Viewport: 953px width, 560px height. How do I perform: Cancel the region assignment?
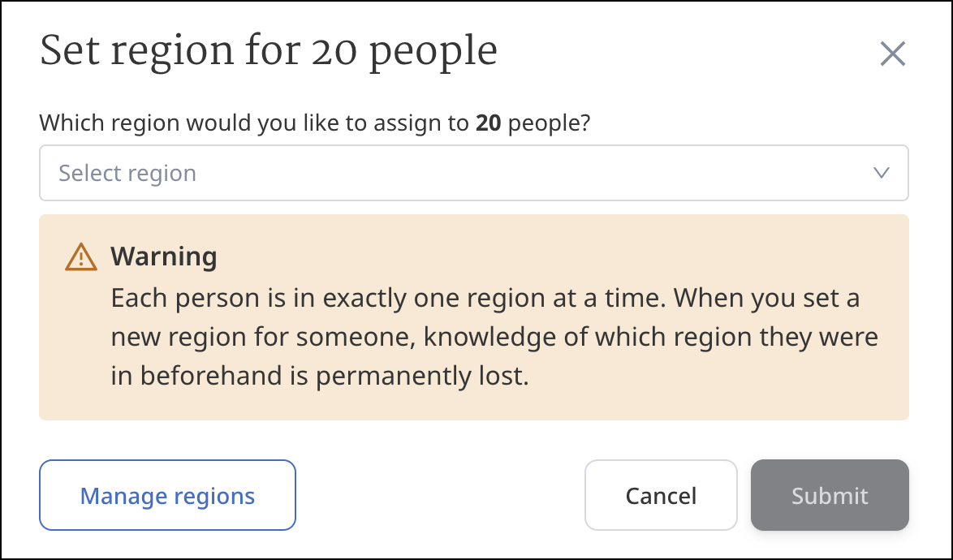pos(661,495)
